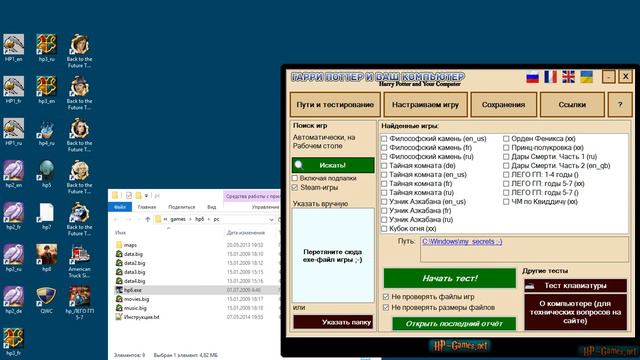Open Пути и тестирование tab
640x360 pixels.
click(x=335, y=105)
